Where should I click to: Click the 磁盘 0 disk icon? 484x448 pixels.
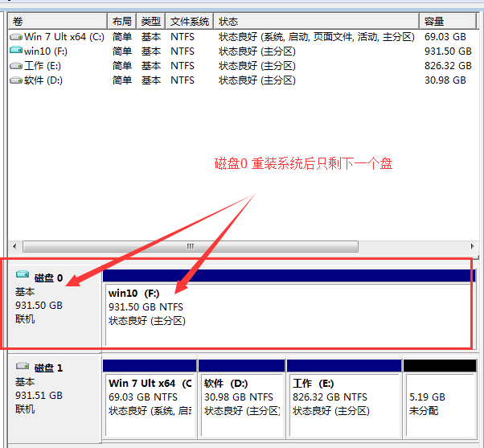point(23,273)
